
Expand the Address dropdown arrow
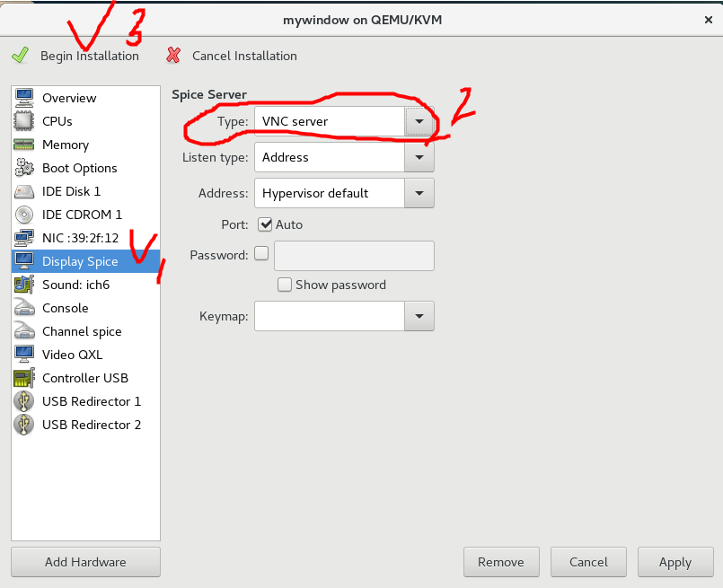(x=419, y=193)
